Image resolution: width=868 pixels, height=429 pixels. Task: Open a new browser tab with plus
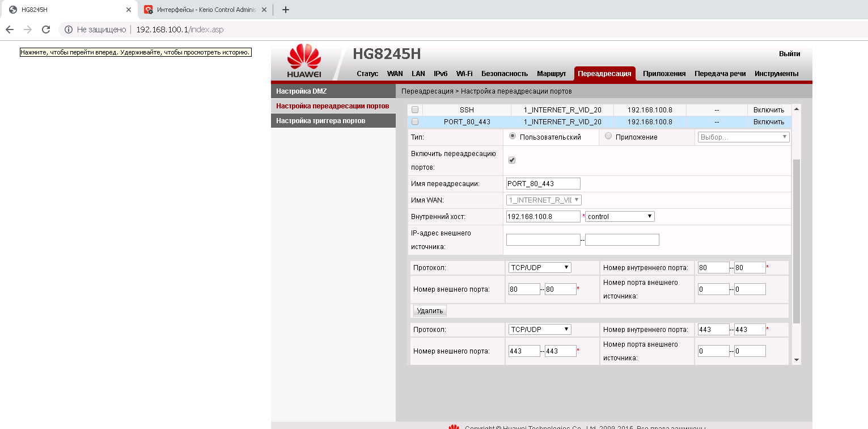tap(286, 10)
